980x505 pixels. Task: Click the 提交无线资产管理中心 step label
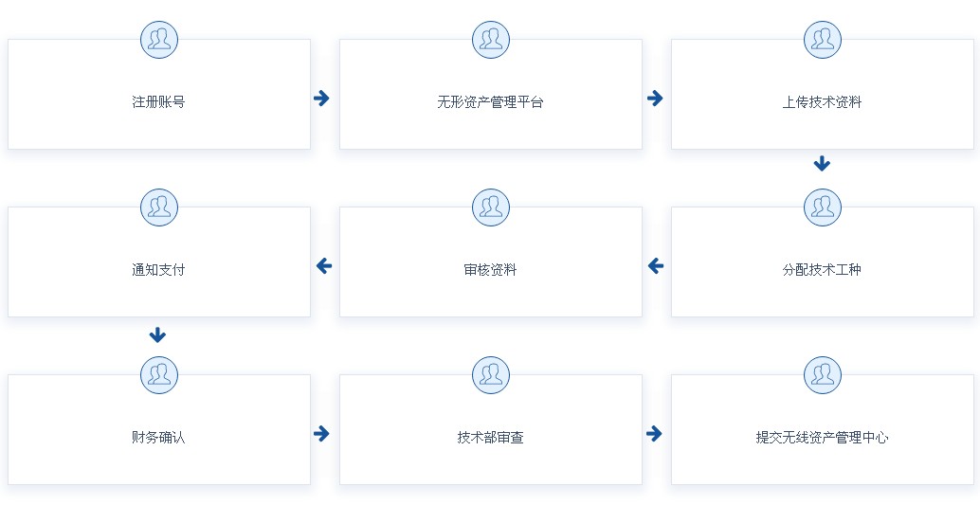point(823,437)
